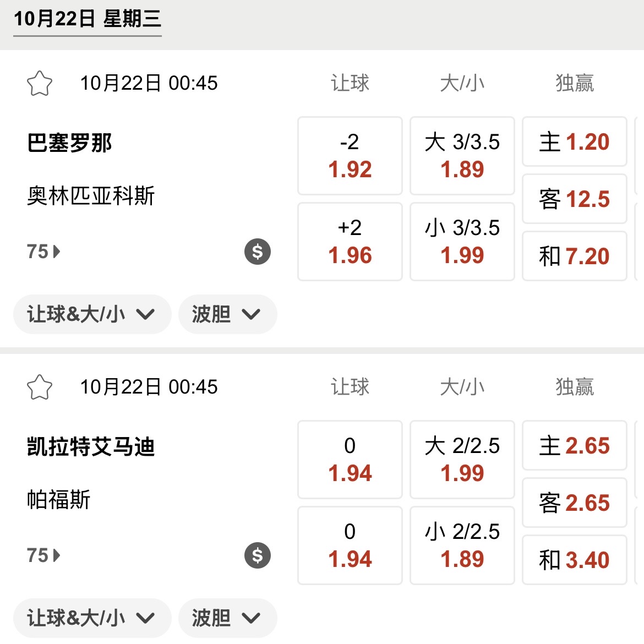Open 让球&大/小 options under 凯拉特艾马迪 match
The width and height of the screenshot is (644, 644).
[91, 618]
